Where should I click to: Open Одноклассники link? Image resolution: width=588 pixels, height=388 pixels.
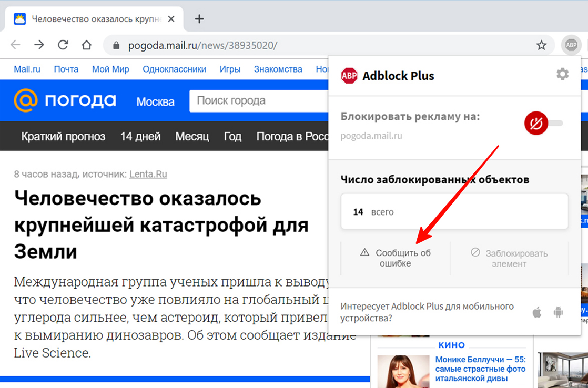tap(175, 69)
